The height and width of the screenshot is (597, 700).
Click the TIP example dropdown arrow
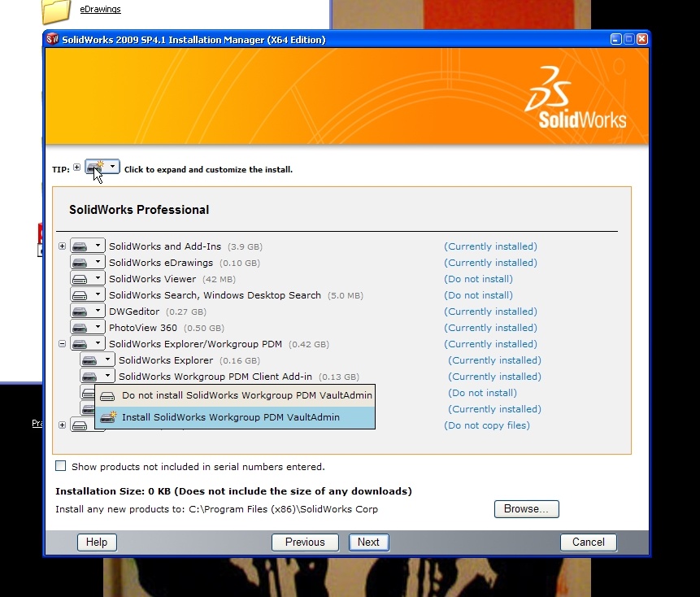click(x=112, y=167)
